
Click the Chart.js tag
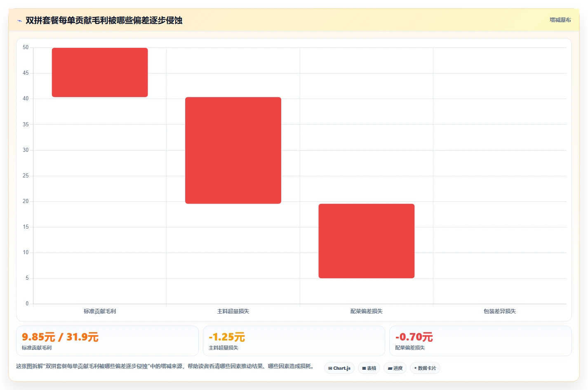coord(339,368)
